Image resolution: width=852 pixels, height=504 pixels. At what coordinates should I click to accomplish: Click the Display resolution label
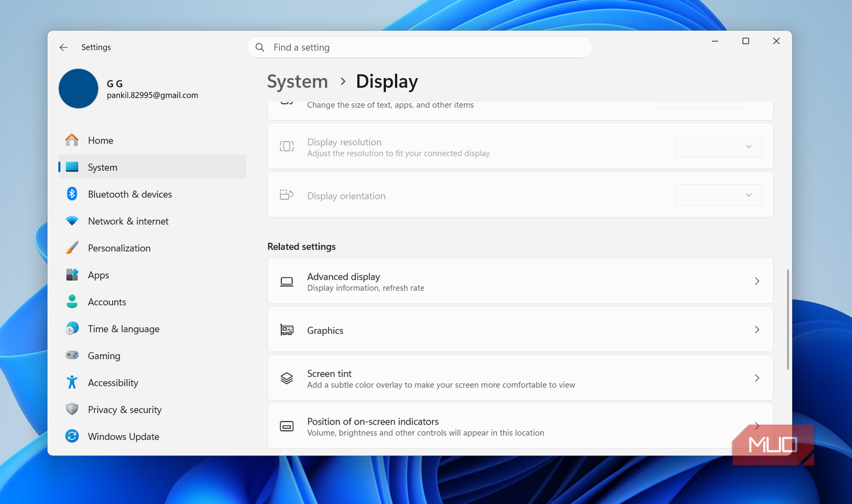(x=344, y=142)
